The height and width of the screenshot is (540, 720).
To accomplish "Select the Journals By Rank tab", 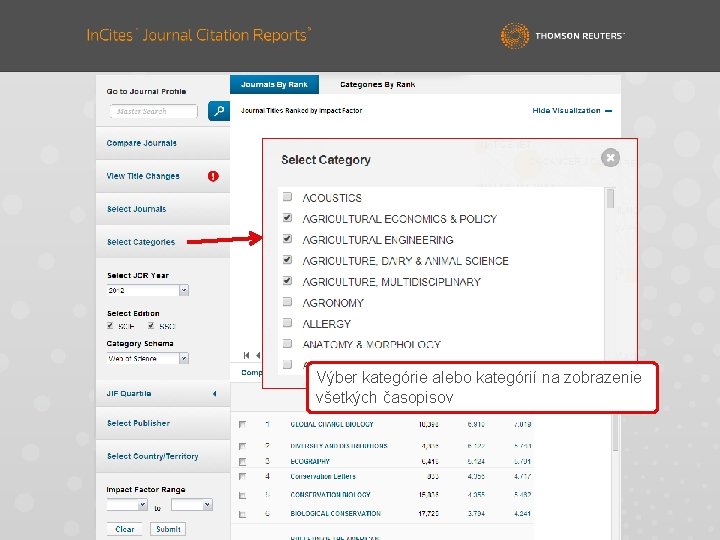I will click(274, 84).
